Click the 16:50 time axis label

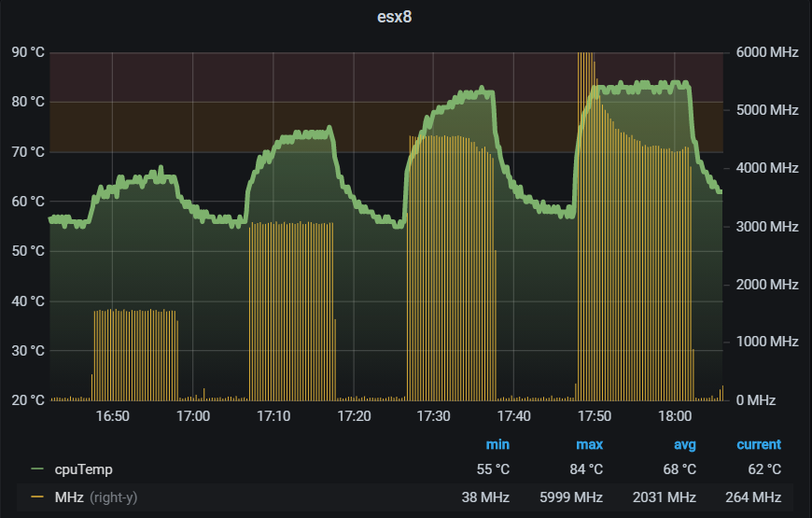[112, 416]
